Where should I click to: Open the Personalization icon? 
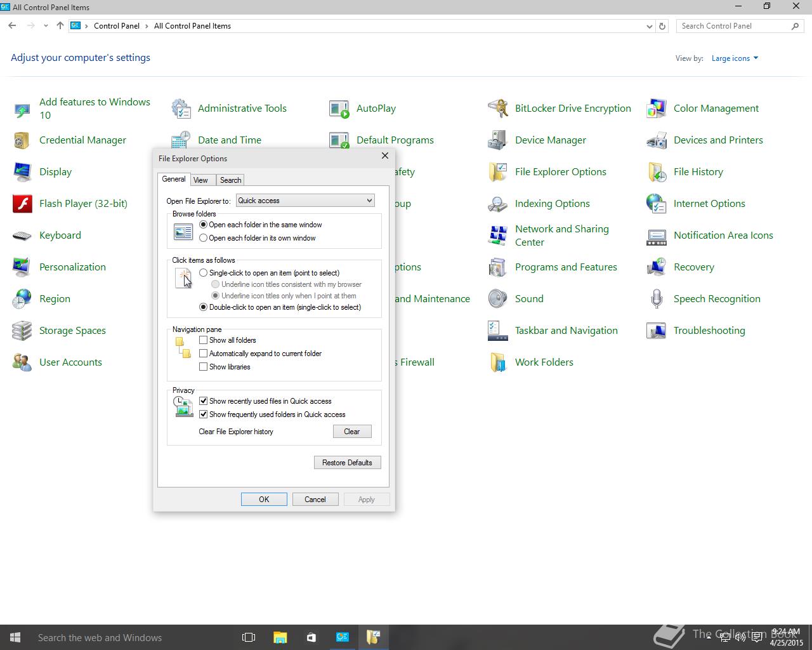[22, 267]
